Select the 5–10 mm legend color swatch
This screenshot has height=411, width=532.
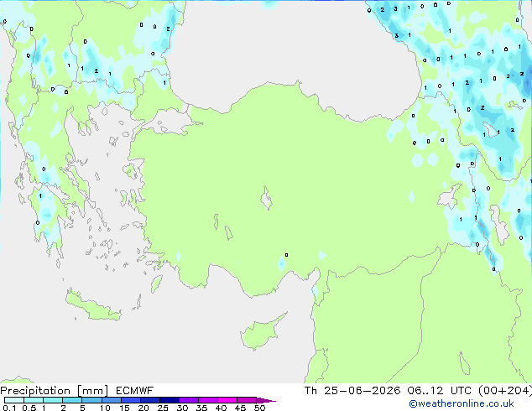point(91,400)
